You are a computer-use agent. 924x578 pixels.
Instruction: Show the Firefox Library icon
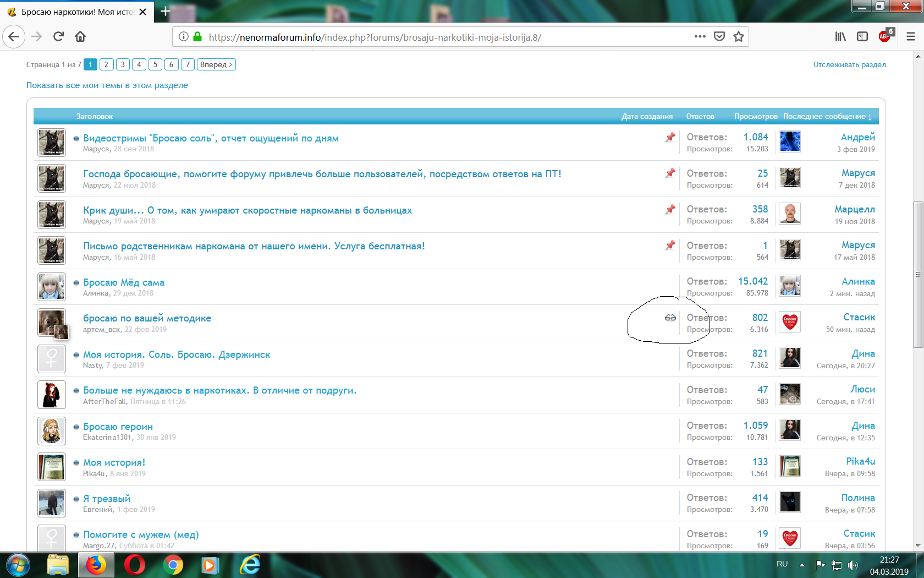(x=840, y=37)
